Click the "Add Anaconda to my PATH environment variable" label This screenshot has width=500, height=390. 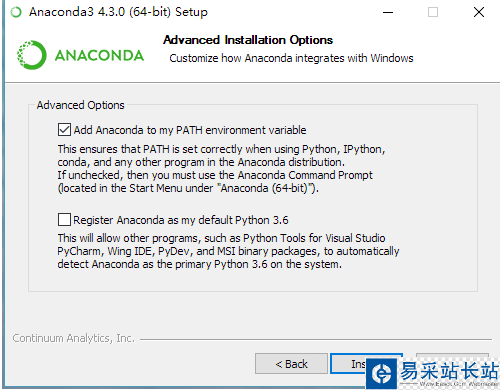[x=190, y=130]
